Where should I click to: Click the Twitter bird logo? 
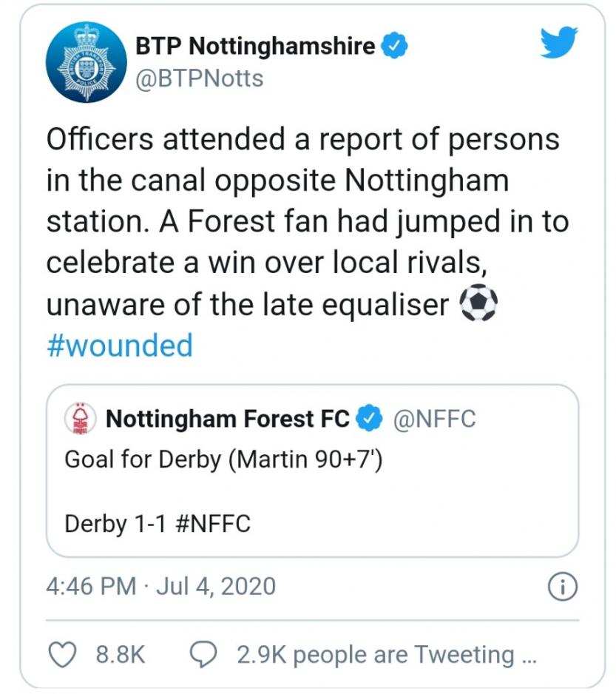click(x=558, y=44)
